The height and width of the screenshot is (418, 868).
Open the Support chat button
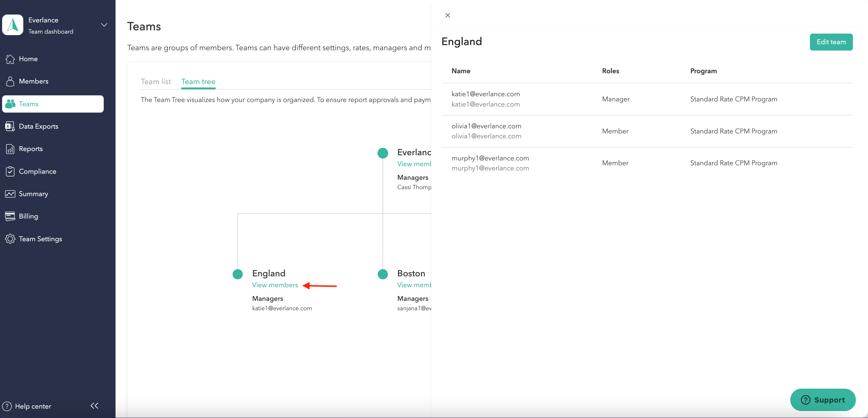pyautogui.click(x=823, y=400)
